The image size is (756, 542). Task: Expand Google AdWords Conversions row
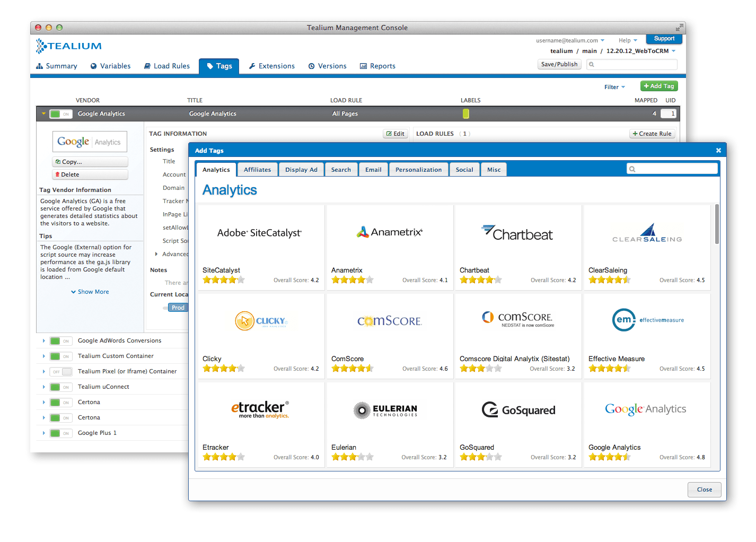(x=43, y=341)
